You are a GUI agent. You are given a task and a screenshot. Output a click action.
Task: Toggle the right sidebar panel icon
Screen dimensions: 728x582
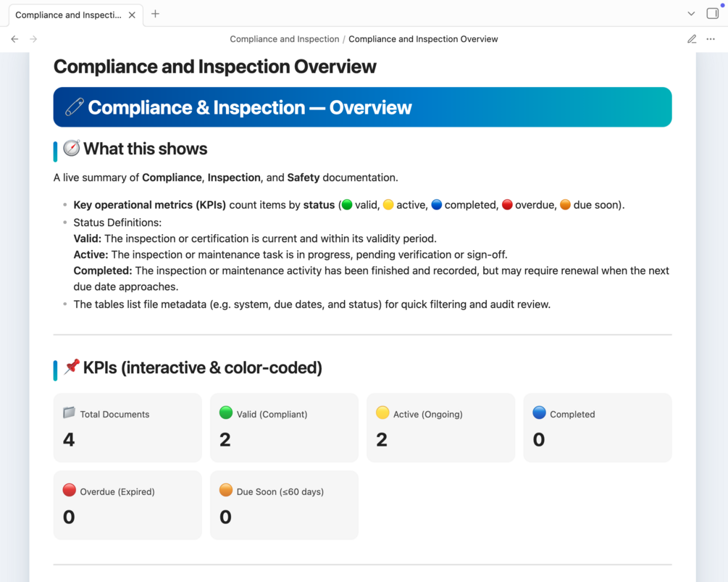click(x=712, y=14)
